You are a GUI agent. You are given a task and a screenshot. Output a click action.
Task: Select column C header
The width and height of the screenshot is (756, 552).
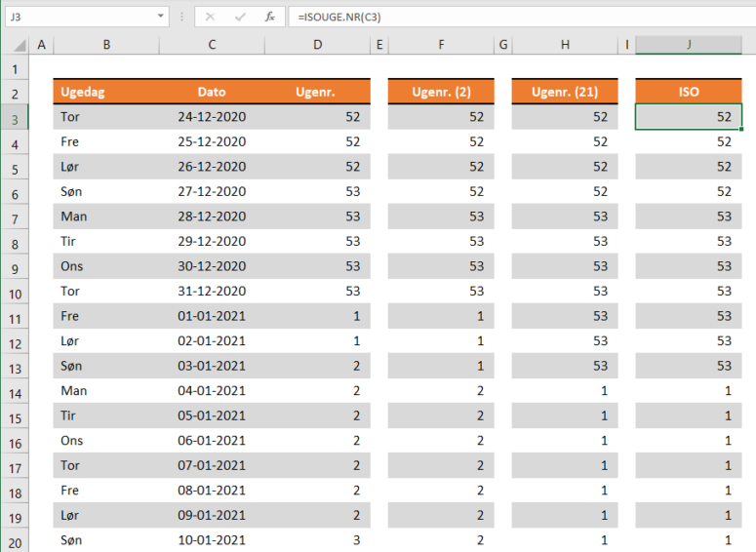(212, 45)
